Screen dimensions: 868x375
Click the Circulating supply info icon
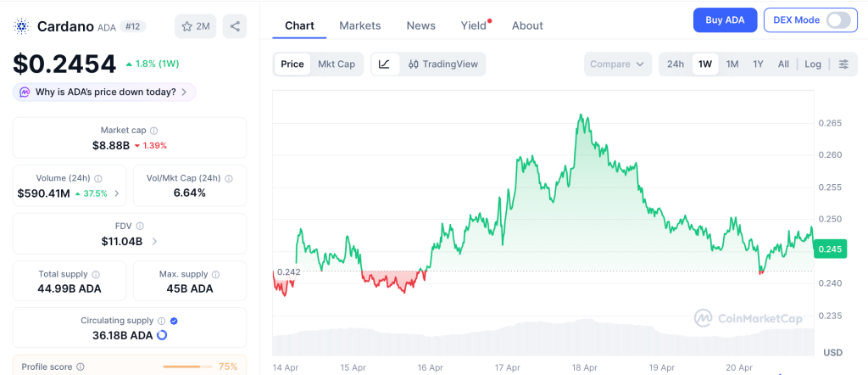161,321
